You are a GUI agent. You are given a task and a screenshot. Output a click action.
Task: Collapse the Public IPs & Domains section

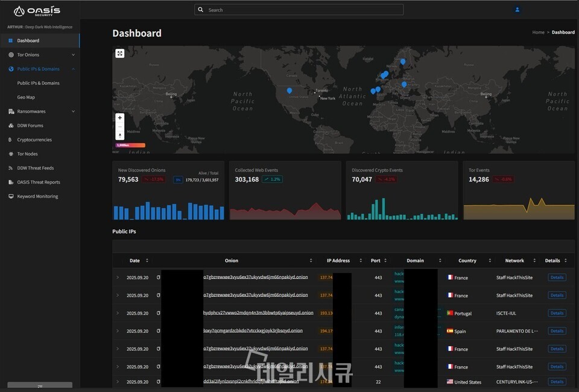[73, 69]
